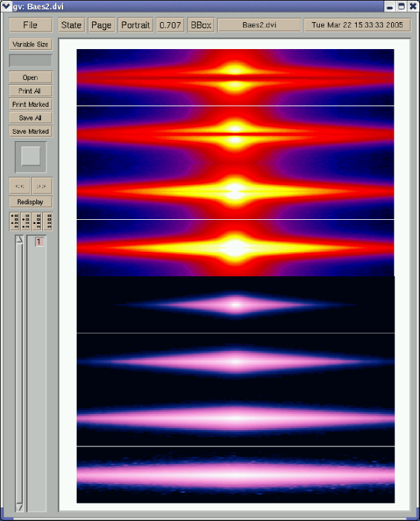Open the State menu
This screenshot has height=521, width=420.
coord(71,25)
